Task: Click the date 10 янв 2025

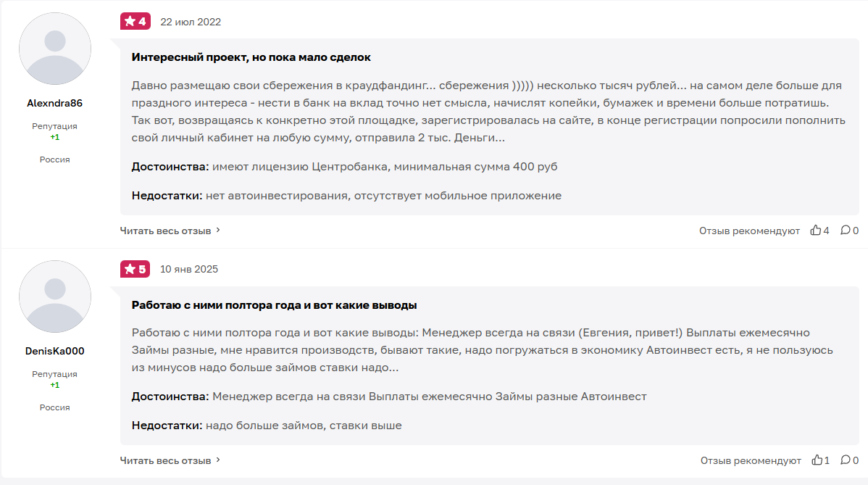Action: [188, 269]
